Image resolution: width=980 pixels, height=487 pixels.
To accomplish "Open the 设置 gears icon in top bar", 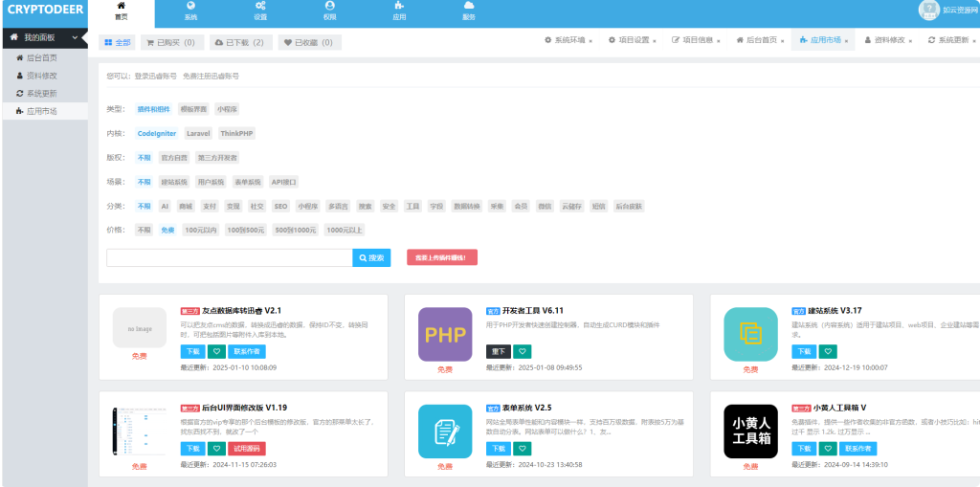I will pos(260,12).
